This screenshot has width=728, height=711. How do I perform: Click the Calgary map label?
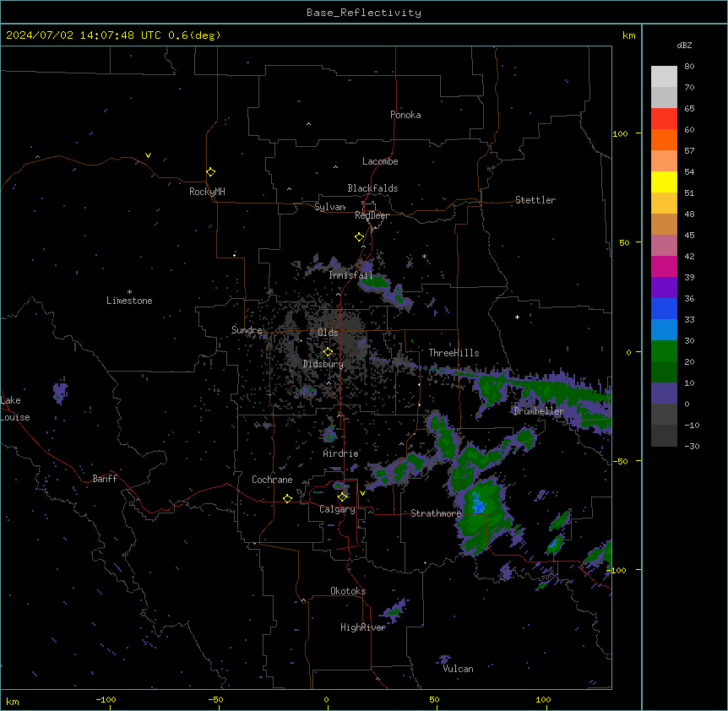tap(338, 509)
